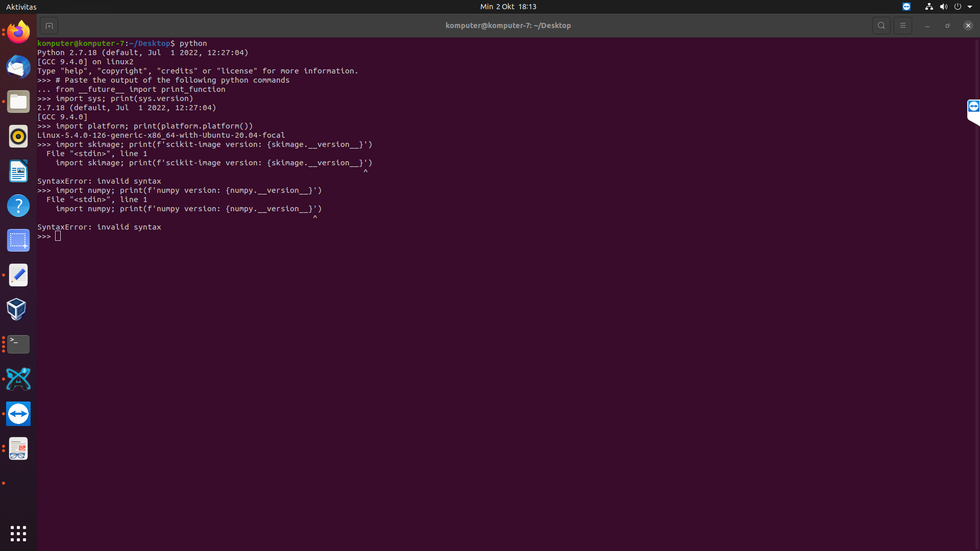The width and height of the screenshot is (980, 551).
Task: Click the clock showing Min 2 Okt
Action: [508, 7]
